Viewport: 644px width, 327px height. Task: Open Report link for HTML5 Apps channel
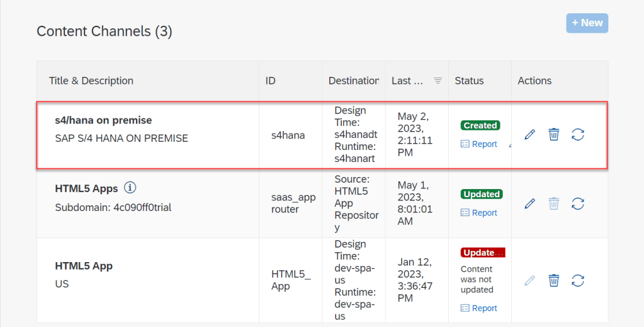[x=479, y=212]
